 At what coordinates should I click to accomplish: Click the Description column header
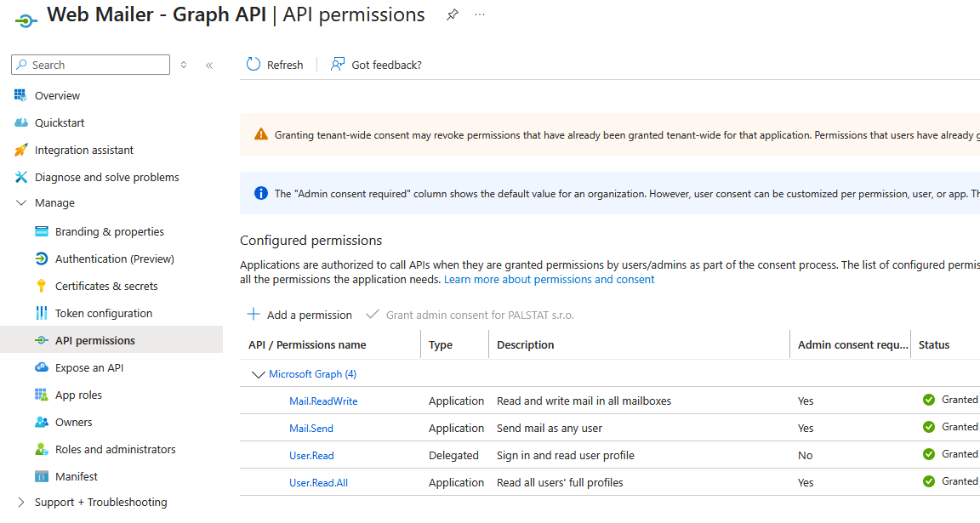[525, 345]
